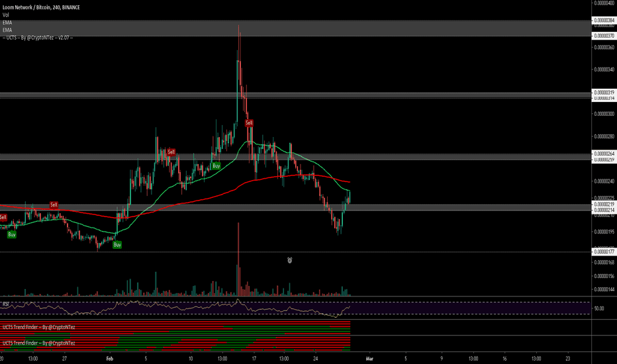This screenshot has height=364, width=617.
Task: Click the 0.00000300 price axis value
Action: pyautogui.click(x=604, y=114)
